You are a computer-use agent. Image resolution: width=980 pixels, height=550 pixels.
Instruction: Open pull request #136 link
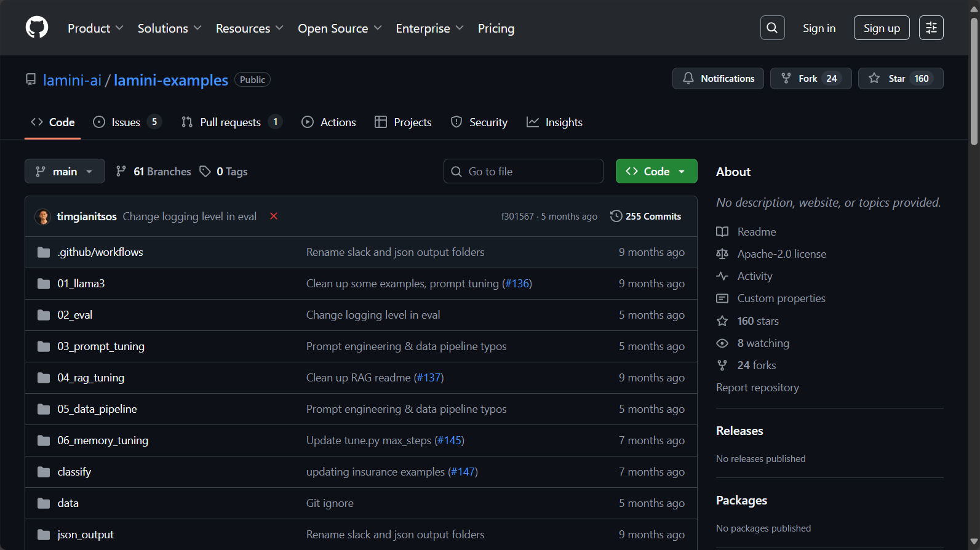pyautogui.click(x=517, y=284)
